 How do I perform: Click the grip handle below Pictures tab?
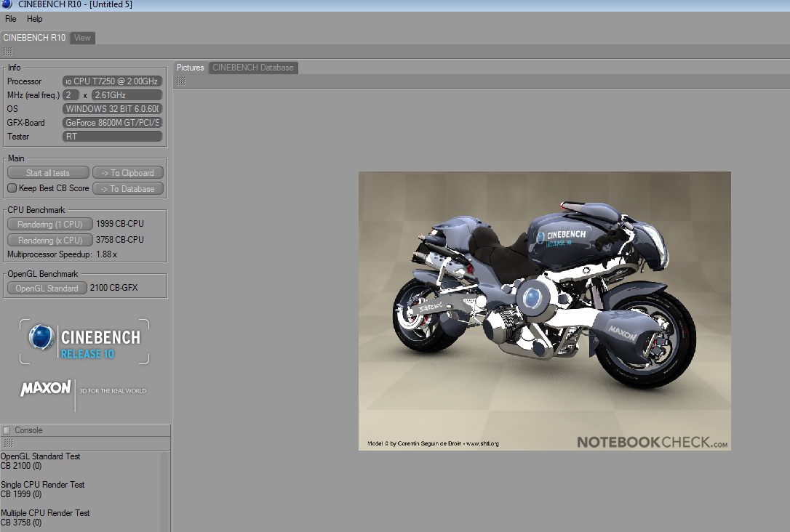coord(181,81)
